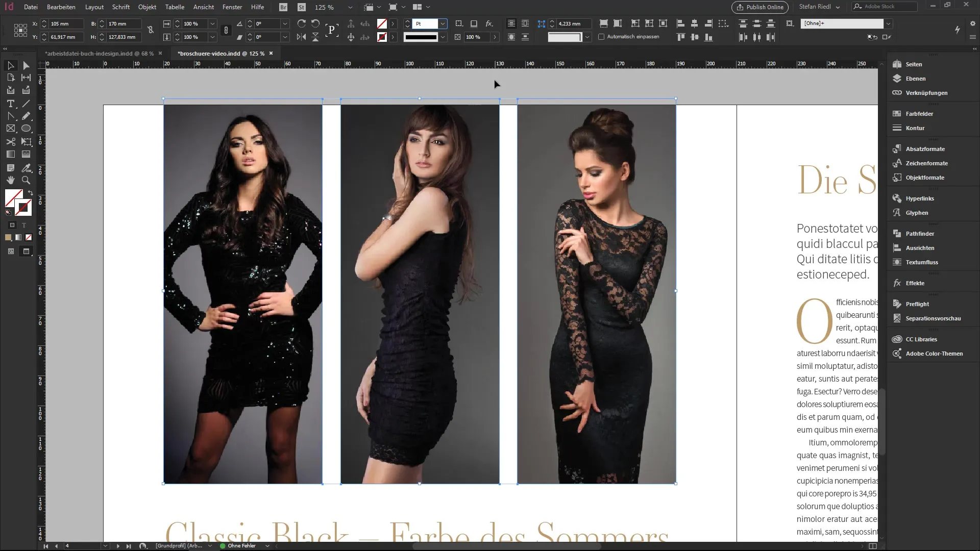Open the stroke weight Pt dropdown
The width and height of the screenshot is (980, 551).
click(443, 23)
